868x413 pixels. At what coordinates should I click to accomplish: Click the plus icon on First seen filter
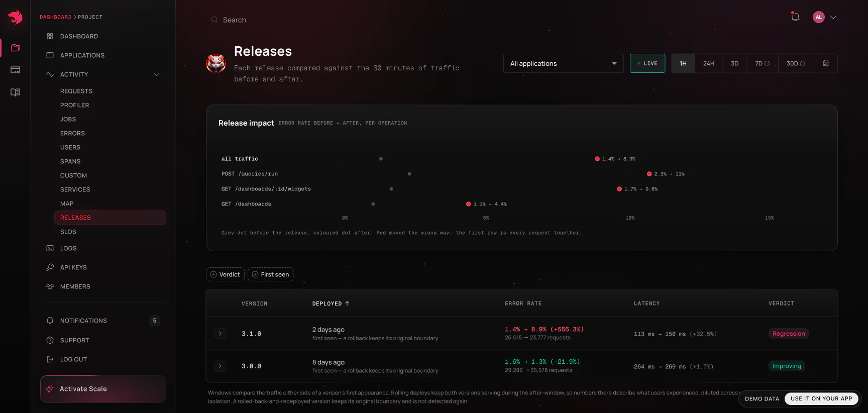[255, 274]
